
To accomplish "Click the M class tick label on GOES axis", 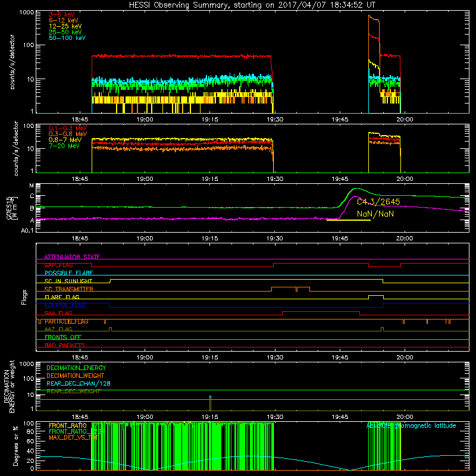I will [x=32, y=186].
